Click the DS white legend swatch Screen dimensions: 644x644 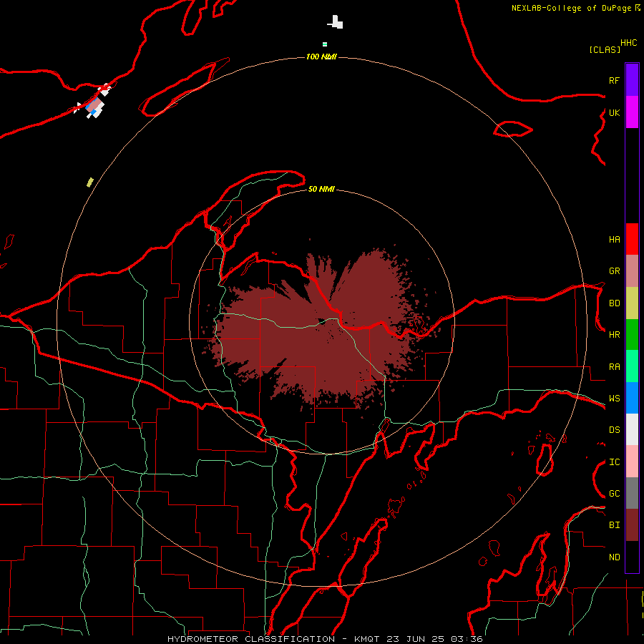[x=632, y=429]
